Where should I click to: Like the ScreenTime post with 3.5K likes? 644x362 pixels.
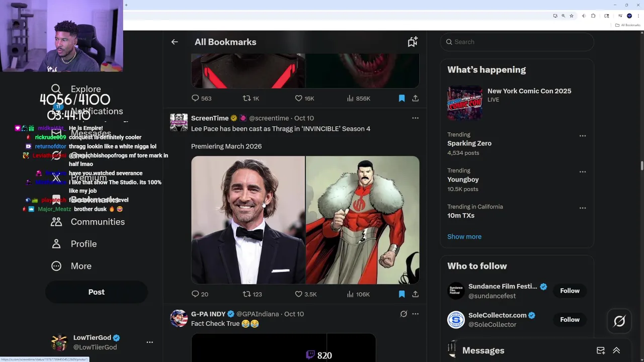pos(299,294)
